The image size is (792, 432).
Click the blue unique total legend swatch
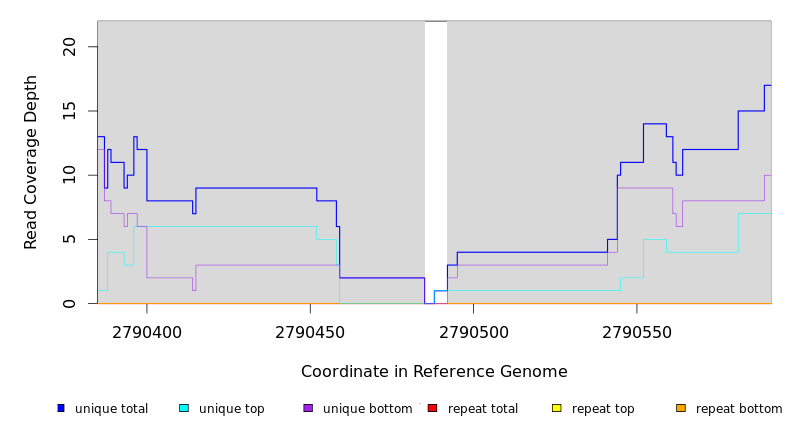61,408
